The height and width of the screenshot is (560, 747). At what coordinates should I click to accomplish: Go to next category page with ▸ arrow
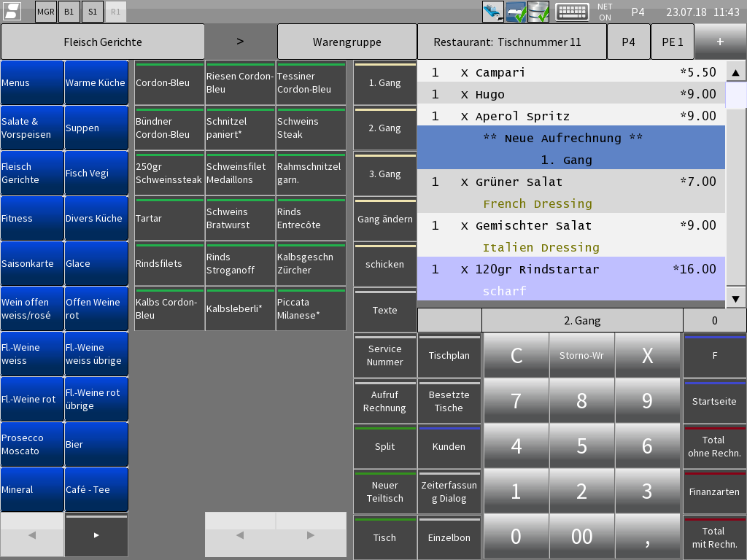pyautogui.click(x=96, y=535)
